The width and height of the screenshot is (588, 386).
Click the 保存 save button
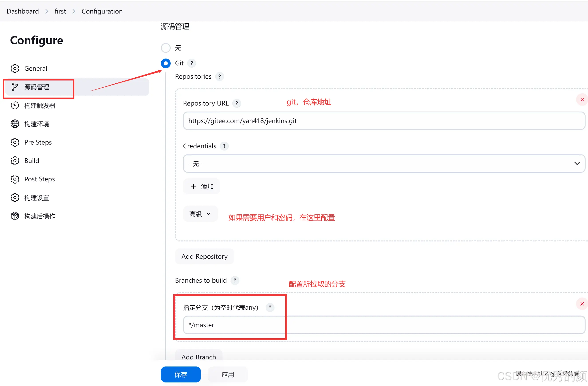click(x=181, y=374)
